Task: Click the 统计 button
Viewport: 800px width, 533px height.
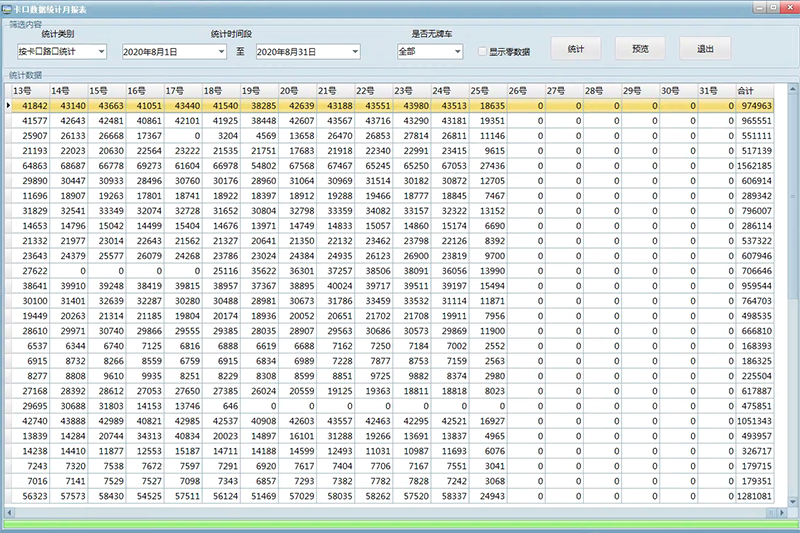Action: click(575, 48)
